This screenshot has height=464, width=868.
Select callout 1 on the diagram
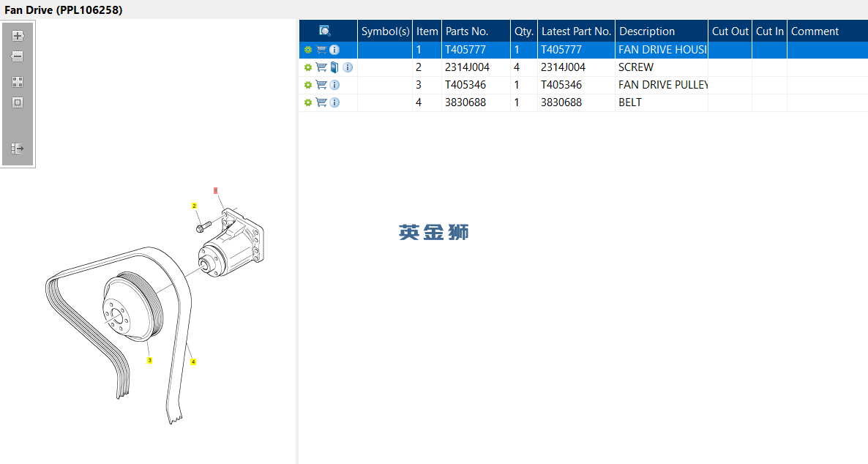(x=215, y=190)
